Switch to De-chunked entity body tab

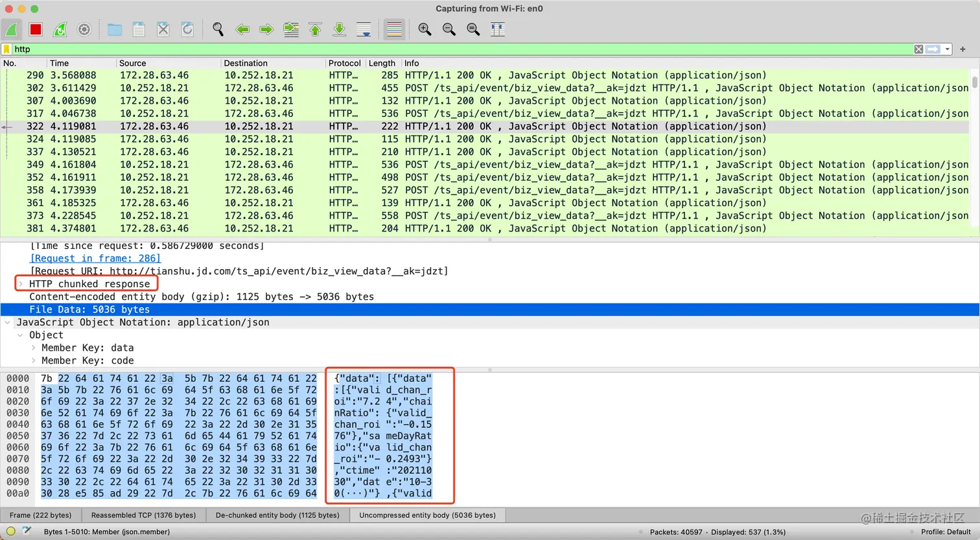(x=277, y=515)
